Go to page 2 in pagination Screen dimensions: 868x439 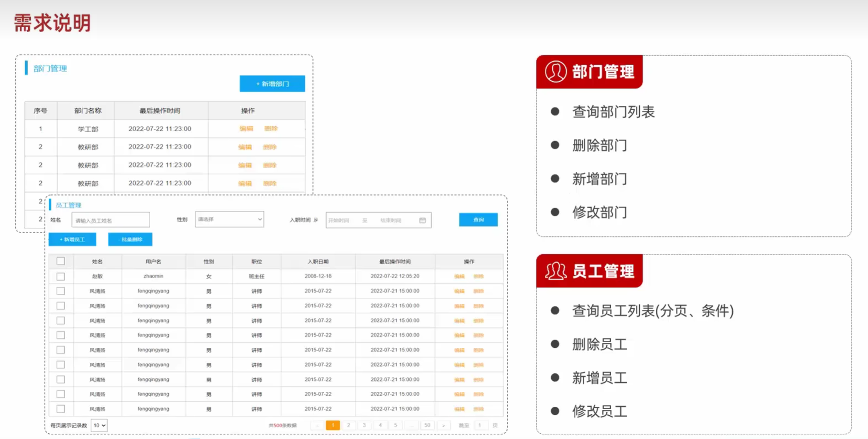(348, 425)
